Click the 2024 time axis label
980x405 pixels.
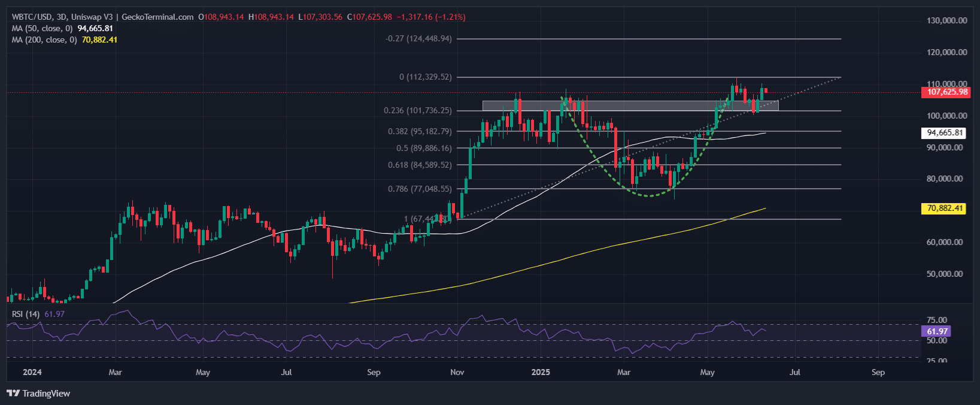pyautogui.click(x=32, y=372)
